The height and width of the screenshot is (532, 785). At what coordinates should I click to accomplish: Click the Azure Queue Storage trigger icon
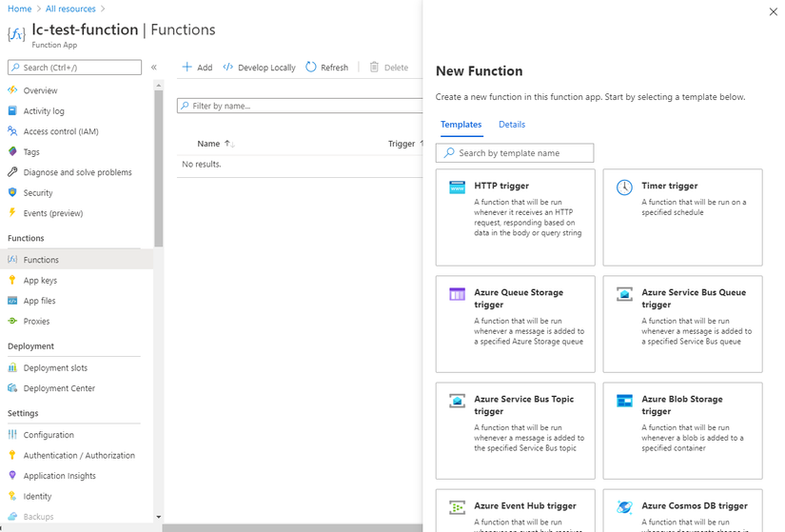click(457, 294)
